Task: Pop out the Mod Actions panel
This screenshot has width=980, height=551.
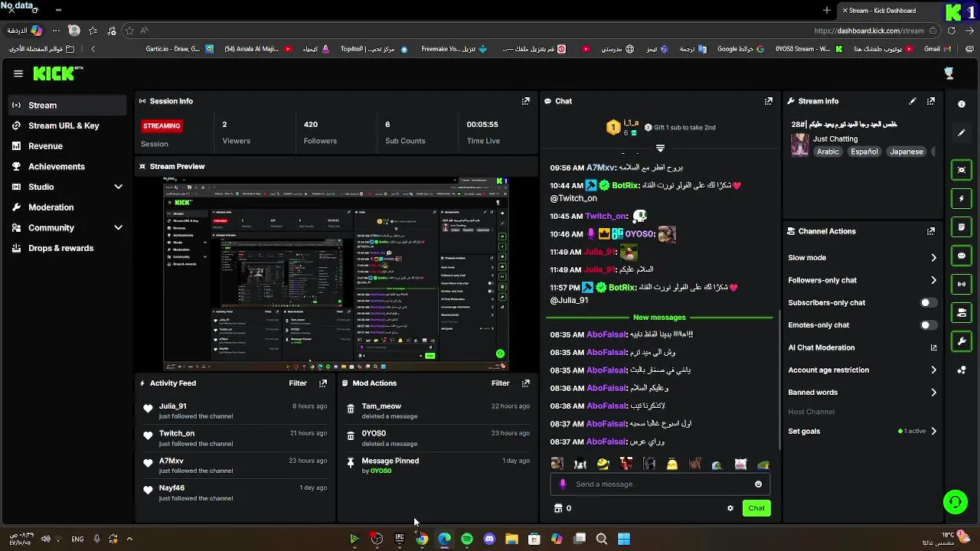Action: [525, 383]
